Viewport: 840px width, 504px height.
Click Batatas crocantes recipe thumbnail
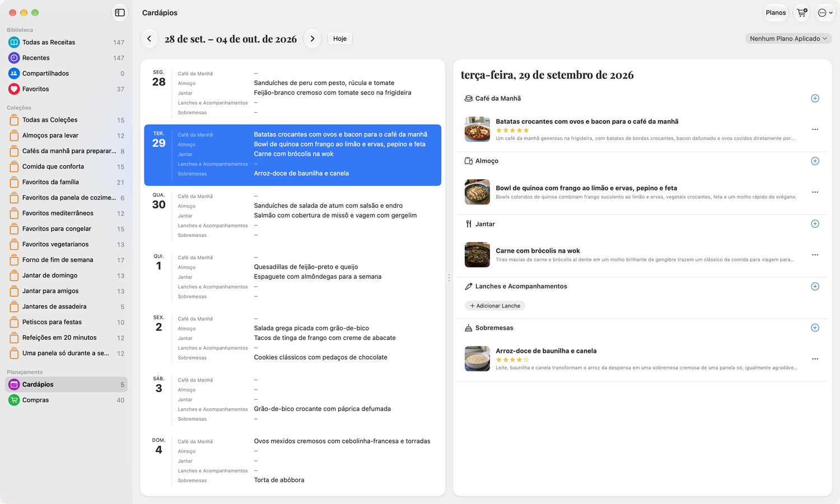coord(477,129)
